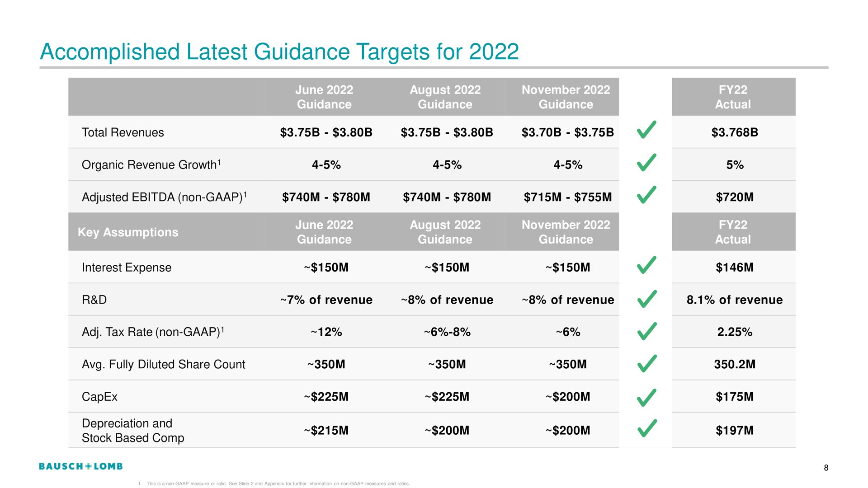The height and width of the screenshot is (488, 868).
Task: Click the non-GAAP footnote text at bottom
Action: [274, 484]
